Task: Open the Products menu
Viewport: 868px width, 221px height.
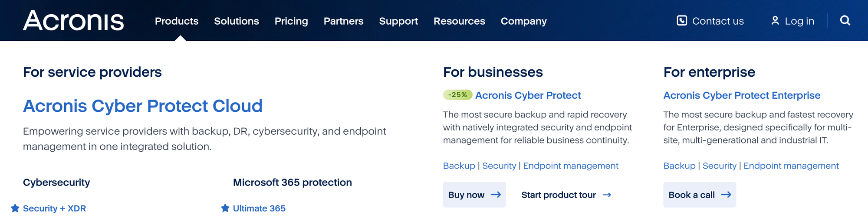Action: 177,21
